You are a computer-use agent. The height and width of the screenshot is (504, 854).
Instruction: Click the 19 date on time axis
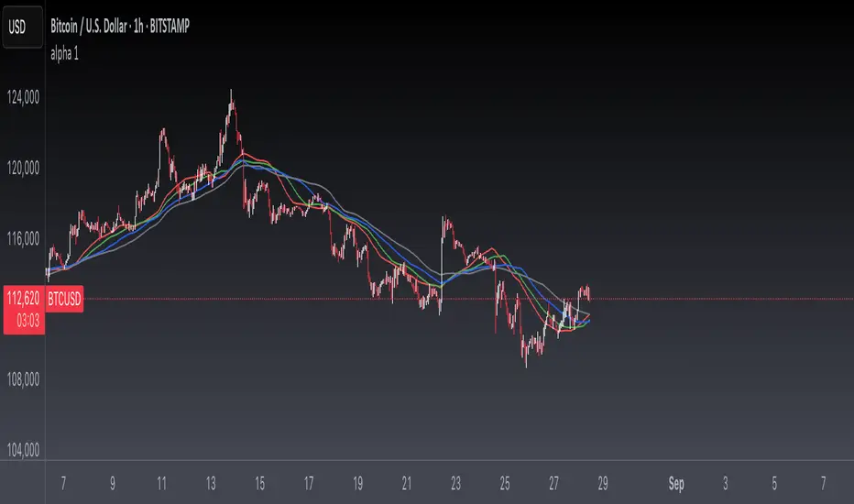pos(357,483)
